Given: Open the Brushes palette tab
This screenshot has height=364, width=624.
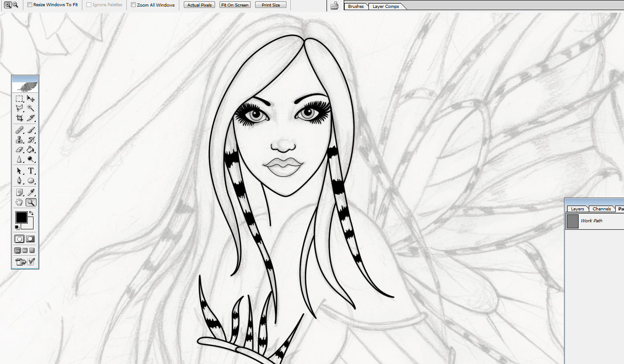Looking at the screenshot, I should [355, 6].
